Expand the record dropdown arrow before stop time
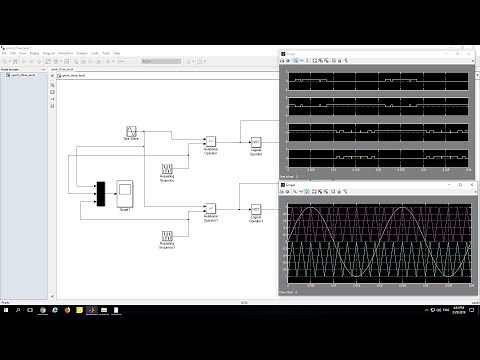 pos(113,61)
